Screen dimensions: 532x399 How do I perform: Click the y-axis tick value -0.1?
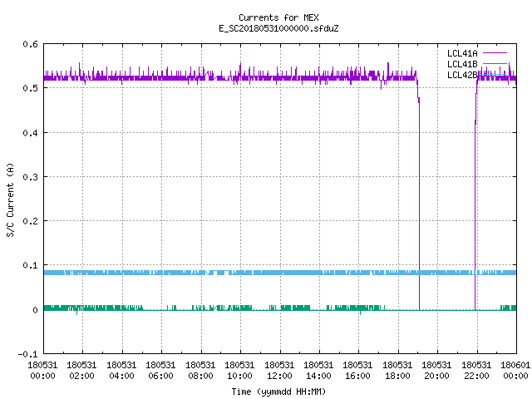coord(27,354)
